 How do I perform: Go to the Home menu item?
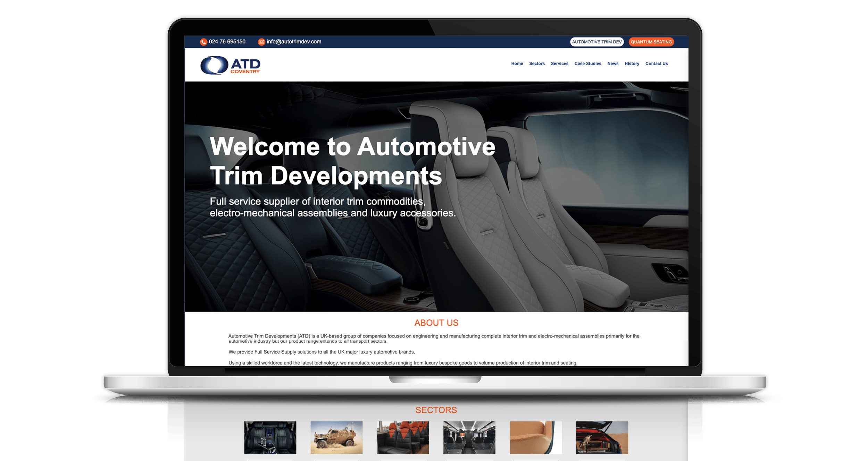pyautogui.click(x=517, y=64)
